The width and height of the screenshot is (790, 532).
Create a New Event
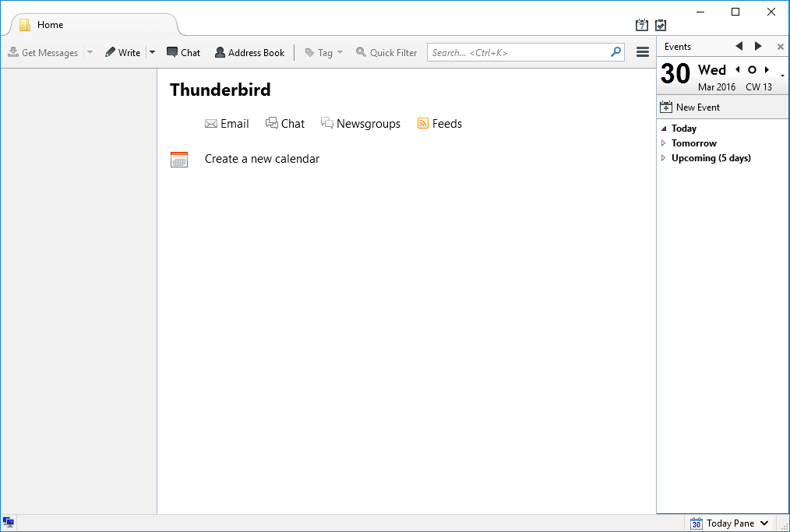pos(689,107)
